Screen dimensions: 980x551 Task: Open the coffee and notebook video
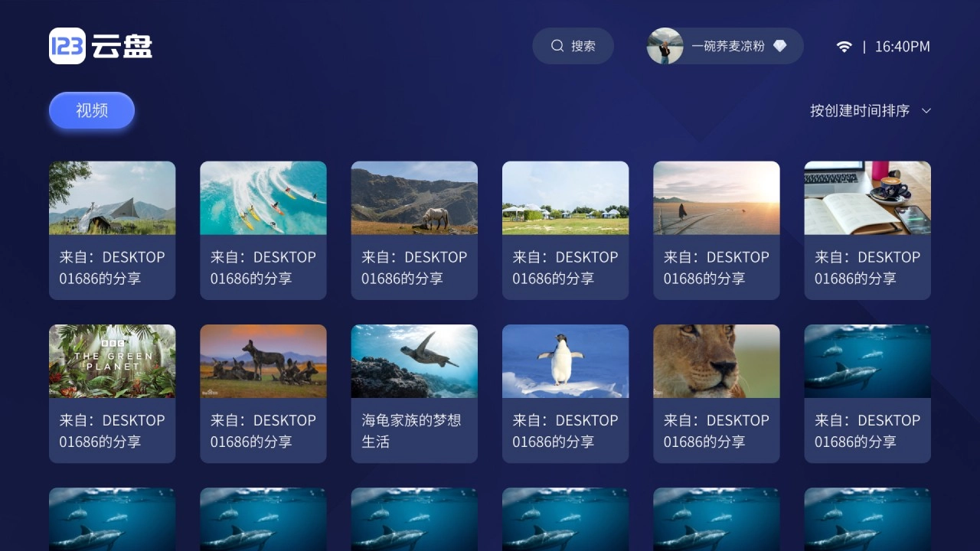pyautogui.click(x=867, y=198)
